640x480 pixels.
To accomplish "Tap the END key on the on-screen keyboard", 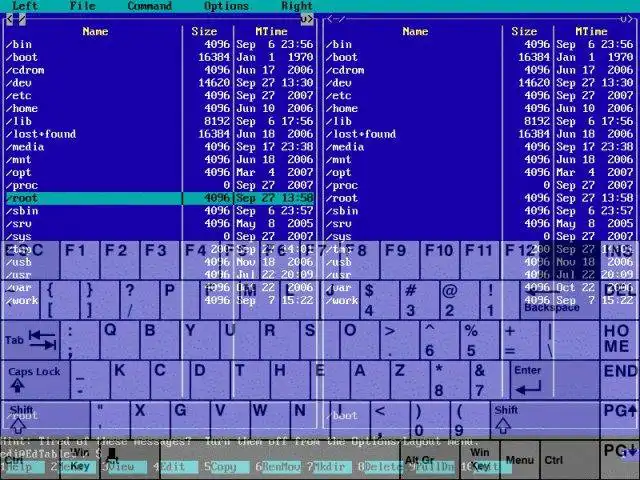I will tap(620, 380).
